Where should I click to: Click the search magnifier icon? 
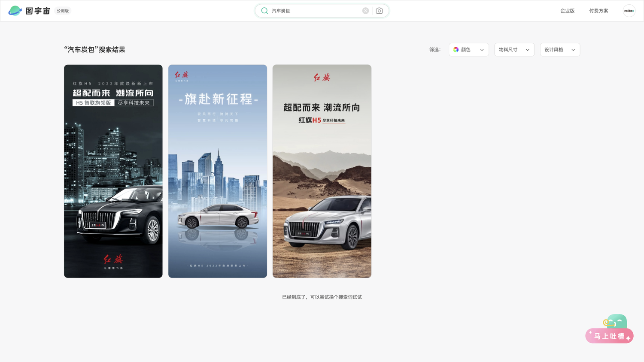tap(264, 11)
